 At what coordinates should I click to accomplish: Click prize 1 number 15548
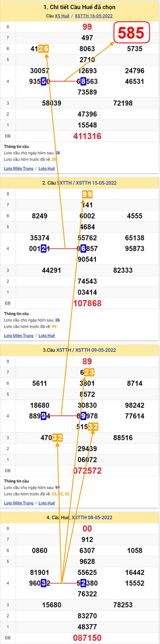(x=87, y=125)
